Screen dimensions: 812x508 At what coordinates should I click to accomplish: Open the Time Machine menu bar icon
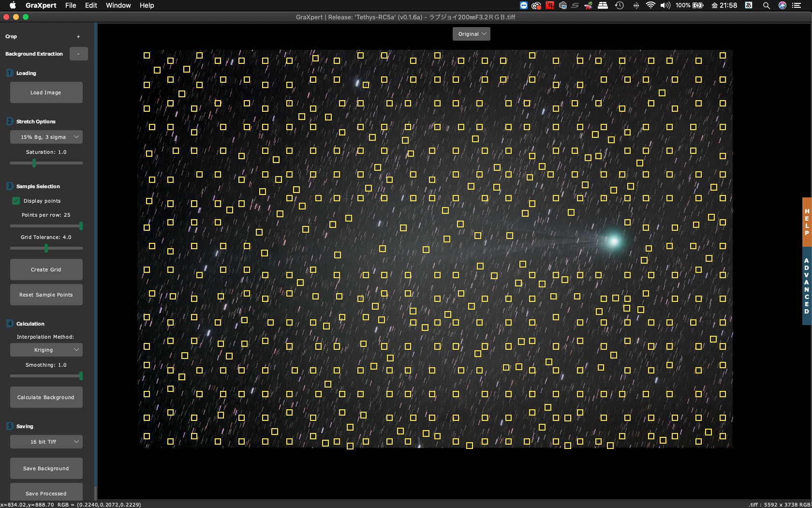click(619, 5)
